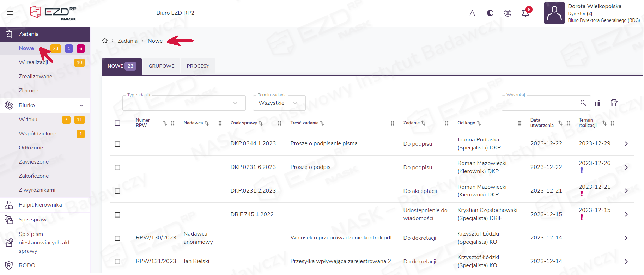The width and height of the screenshot is (644, 275).
Task: Tick the checkbox for DKP.0344.1.2023 row
Action: point(117,144)
